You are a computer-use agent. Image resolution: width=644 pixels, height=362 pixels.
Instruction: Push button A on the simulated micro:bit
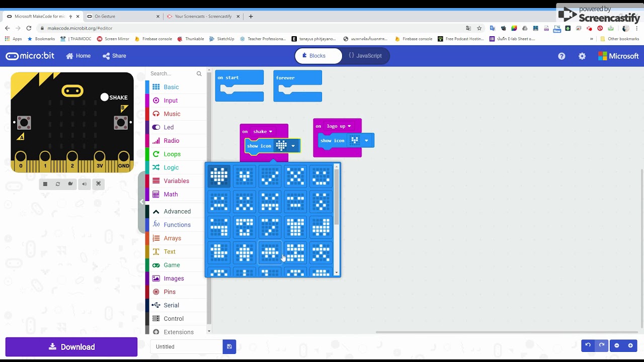pos(24,122)
